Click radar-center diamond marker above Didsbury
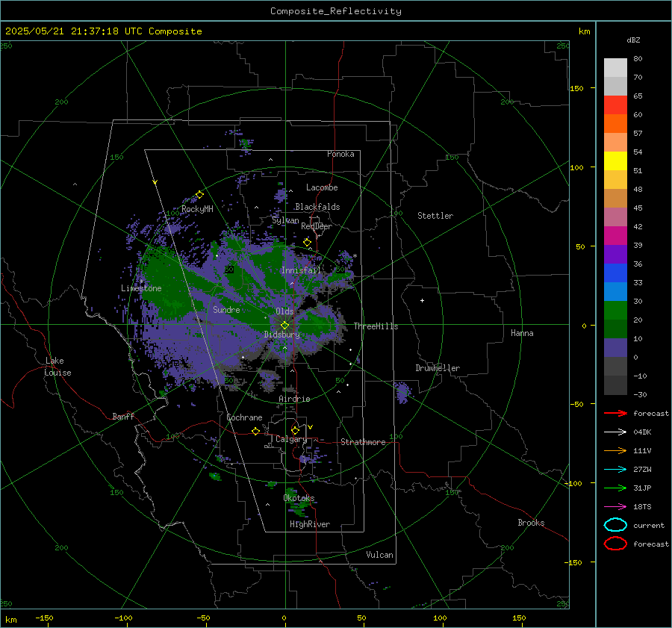The width and height of the screenshot is (672, 628). pos(284,326)
